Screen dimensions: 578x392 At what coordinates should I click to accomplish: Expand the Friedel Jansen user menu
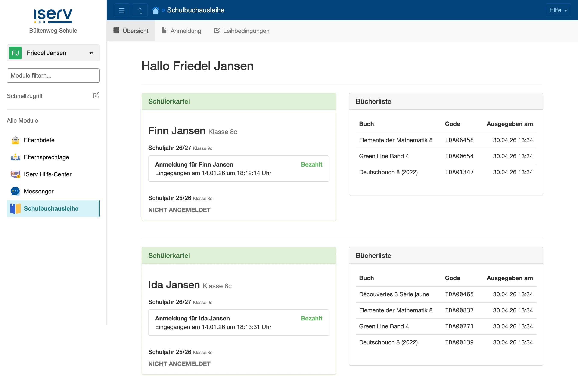click(53, 53)
